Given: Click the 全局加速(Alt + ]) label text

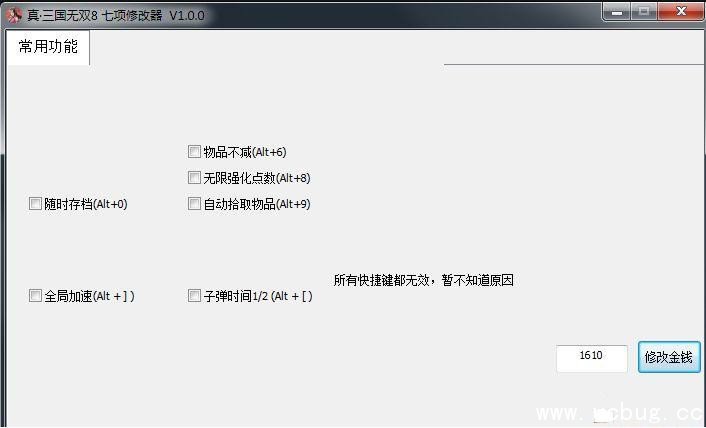Looking at the screenshot, I should click(89, 296).
